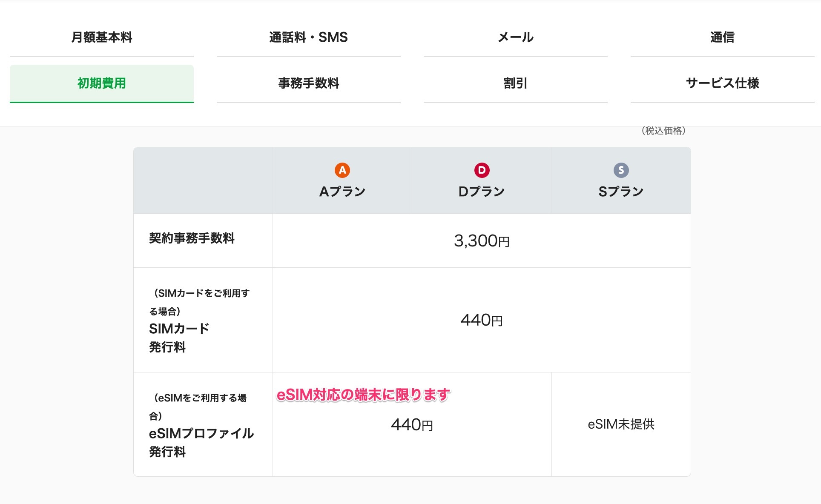Screen dimensions: 821x504
Task: Select the メール tab
Action: 515,37
